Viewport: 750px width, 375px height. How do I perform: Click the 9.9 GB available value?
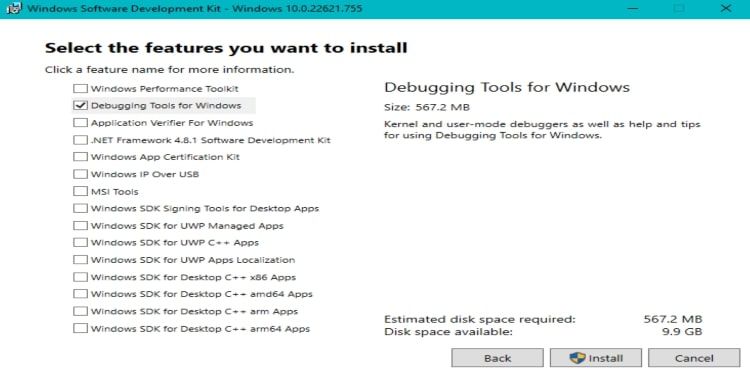click(682, 331)
